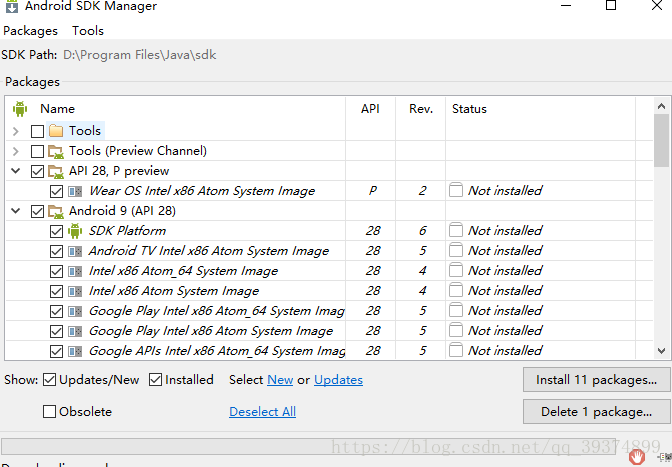Expand the Tools tree node

point(16,131)
